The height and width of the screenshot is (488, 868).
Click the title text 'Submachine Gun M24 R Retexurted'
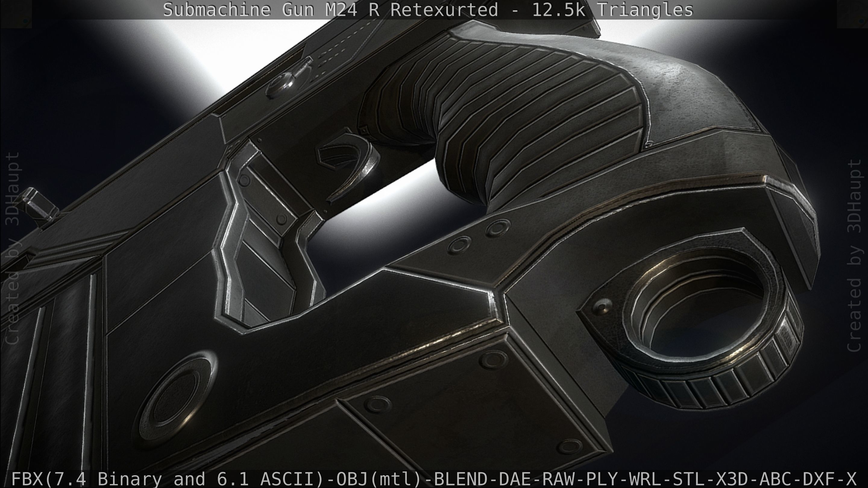coord(330,9)
